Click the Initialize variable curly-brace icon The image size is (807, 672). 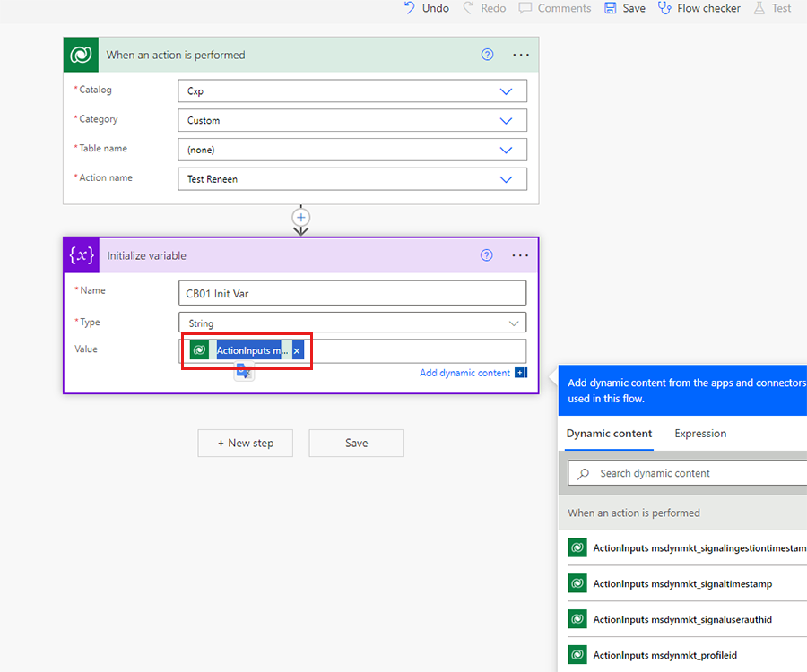(82, 255)
